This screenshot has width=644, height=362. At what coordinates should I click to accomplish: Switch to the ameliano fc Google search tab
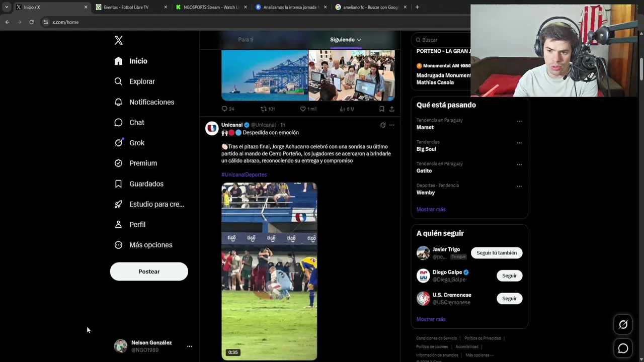370,7
